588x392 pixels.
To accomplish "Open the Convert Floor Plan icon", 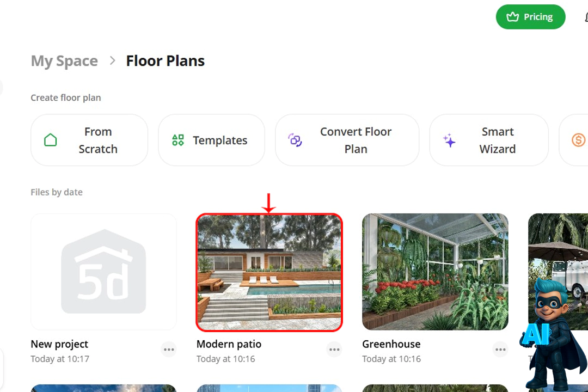I will (x=295, y=140).
